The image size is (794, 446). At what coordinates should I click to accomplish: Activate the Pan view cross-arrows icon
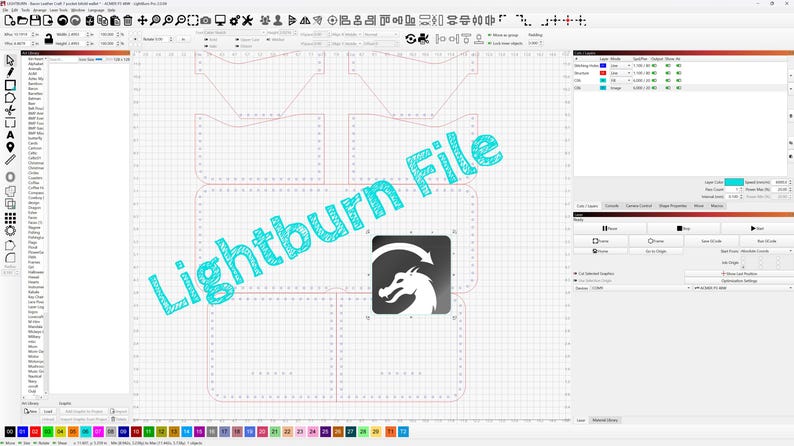142,20
